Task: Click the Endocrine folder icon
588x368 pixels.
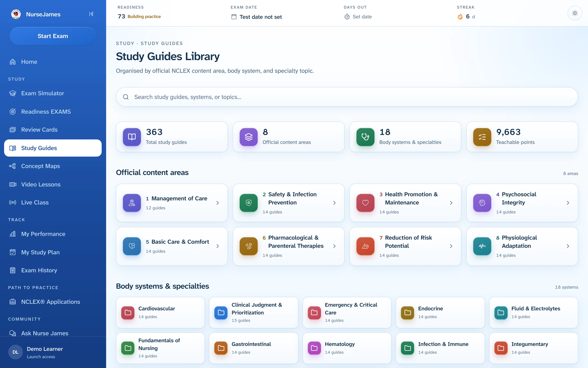Action: [408, 313]
